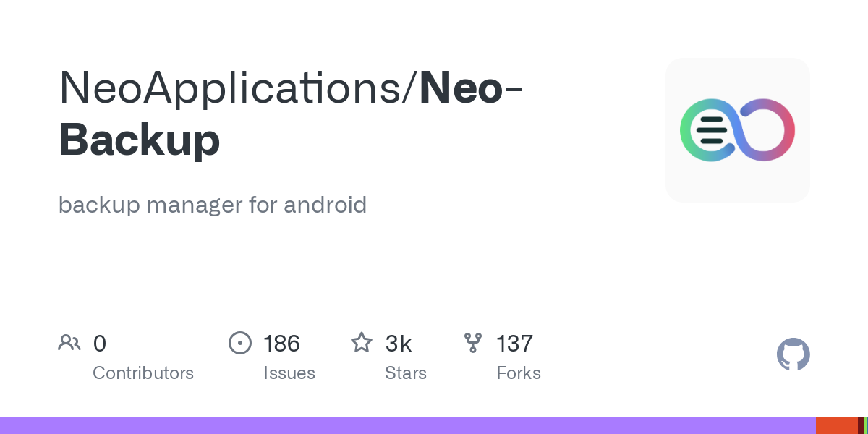Screen dimensions: 868x434
Task: Click the Issues label
Action: pos(289,373)
